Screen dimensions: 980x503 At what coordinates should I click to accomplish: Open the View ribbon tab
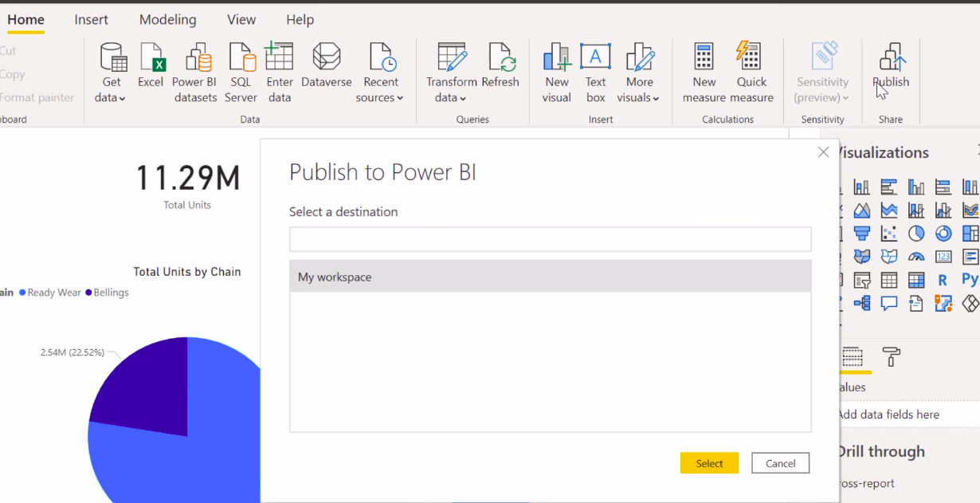tap(241, 20)
